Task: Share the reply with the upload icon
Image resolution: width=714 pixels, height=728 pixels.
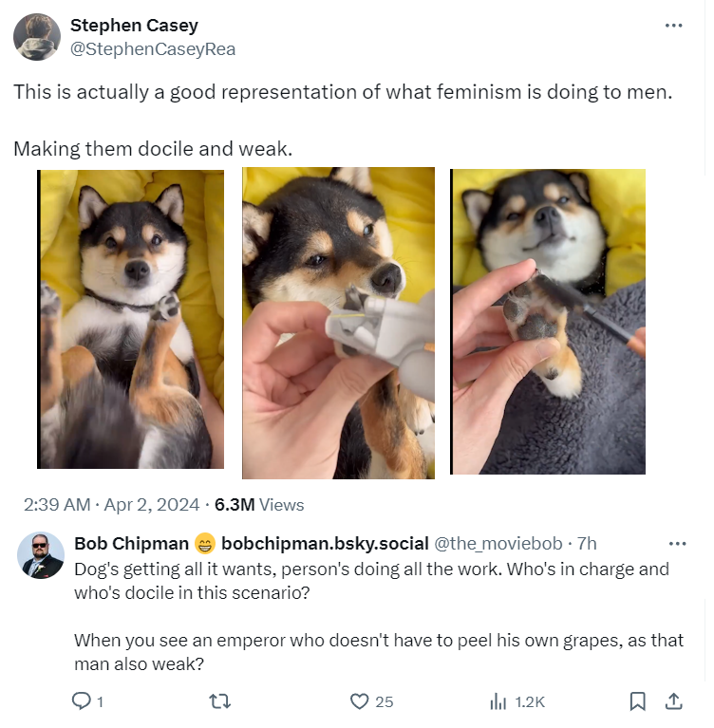Action: click(x=673, y=701)
